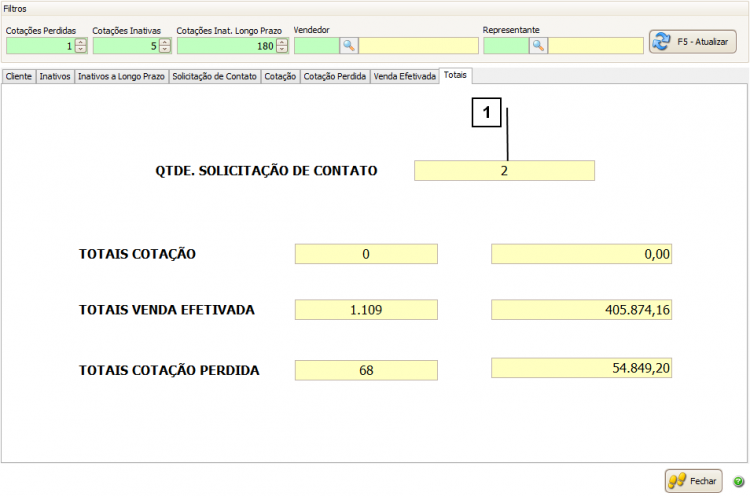The image size is (750, 496).
Task: Decrease the Cotações Perdidas value
Action: [81, 50]
